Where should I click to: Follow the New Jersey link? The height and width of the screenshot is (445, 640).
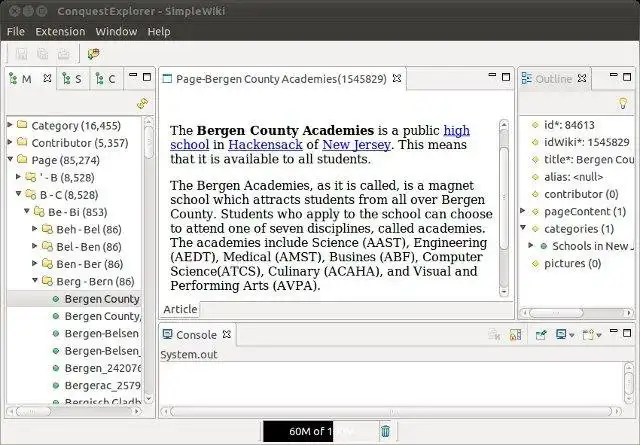(x=357, y=145)
